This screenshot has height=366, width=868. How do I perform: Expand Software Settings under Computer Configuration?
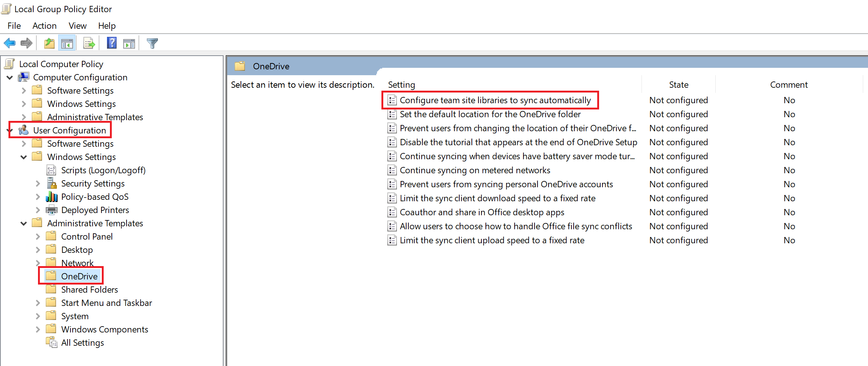click(x=24, y=91)
